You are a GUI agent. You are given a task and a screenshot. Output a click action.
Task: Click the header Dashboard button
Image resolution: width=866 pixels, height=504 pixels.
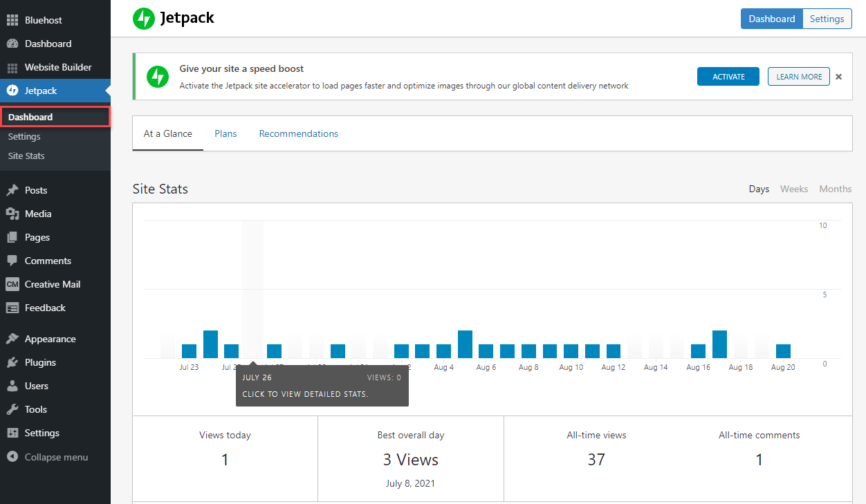coord(772,19)
